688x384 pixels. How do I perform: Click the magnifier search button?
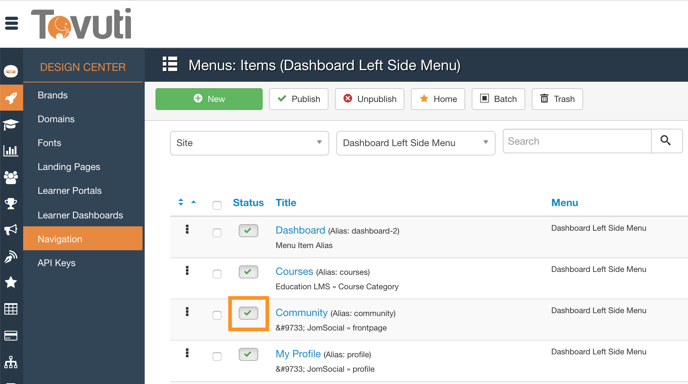click(666, 141)
